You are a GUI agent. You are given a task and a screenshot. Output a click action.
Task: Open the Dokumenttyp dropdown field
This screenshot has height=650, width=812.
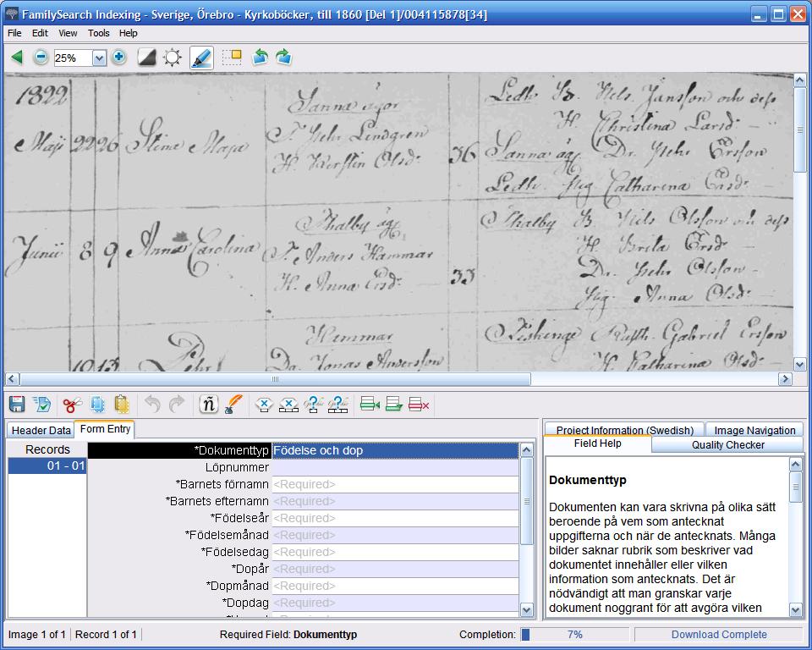pyautogui.click(x=394, y=451)
